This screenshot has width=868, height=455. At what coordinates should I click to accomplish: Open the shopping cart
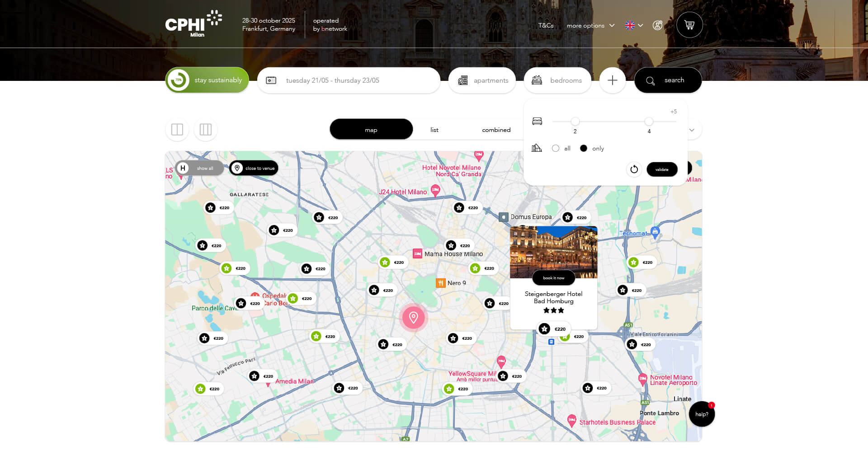[x=689, y=25]
